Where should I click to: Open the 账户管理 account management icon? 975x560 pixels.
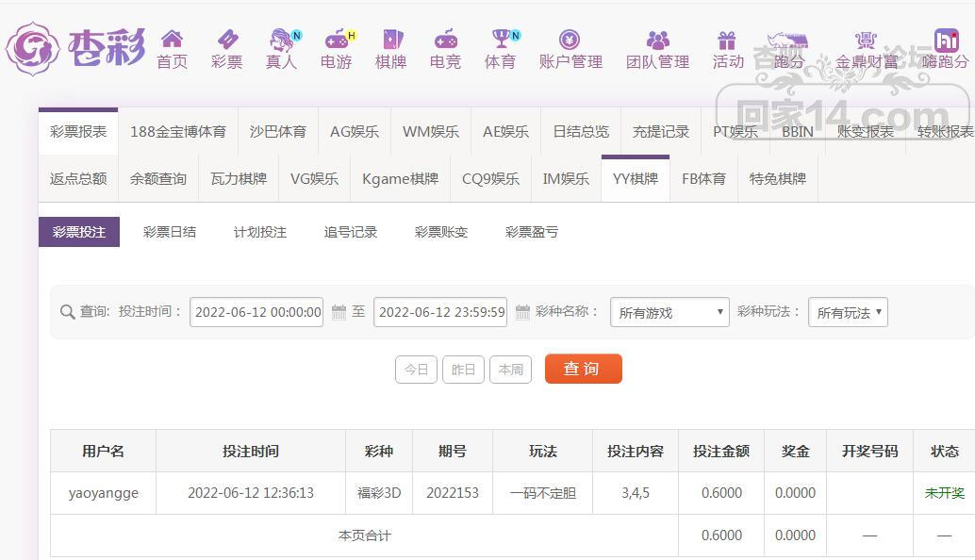pos(570,49)
